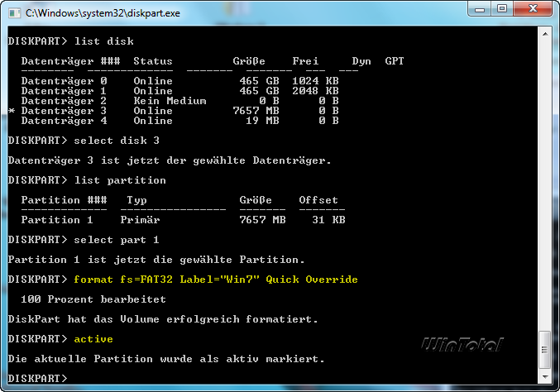Click the 'Dyn' column header
The height and width of the screenshot is (392, 560).
(361, 61)
